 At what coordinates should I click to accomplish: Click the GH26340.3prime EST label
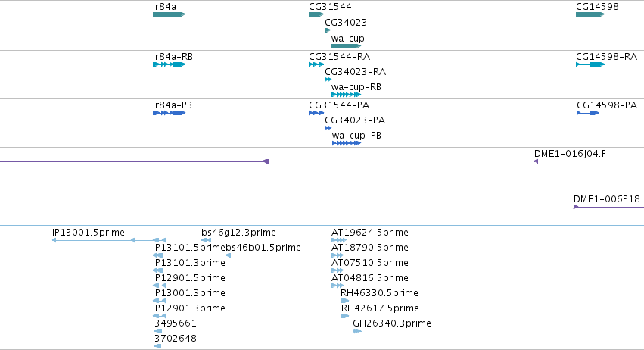tap(392, 323)
